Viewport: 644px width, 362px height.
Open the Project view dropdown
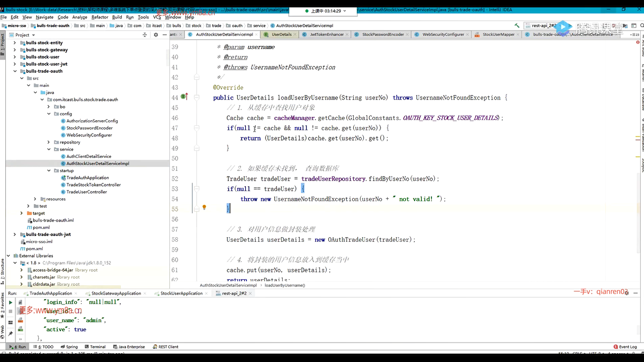point(33,35)
